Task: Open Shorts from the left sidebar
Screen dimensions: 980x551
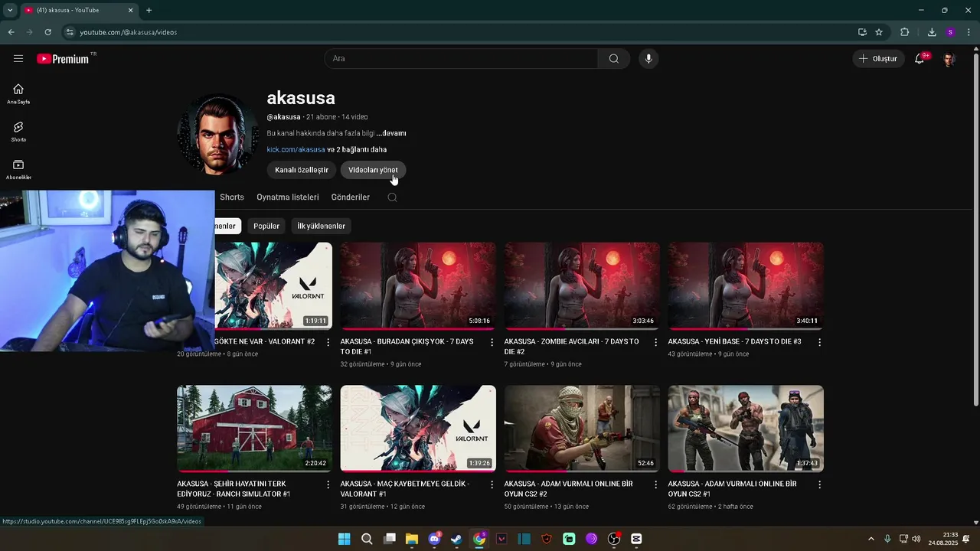Action: 18,132
